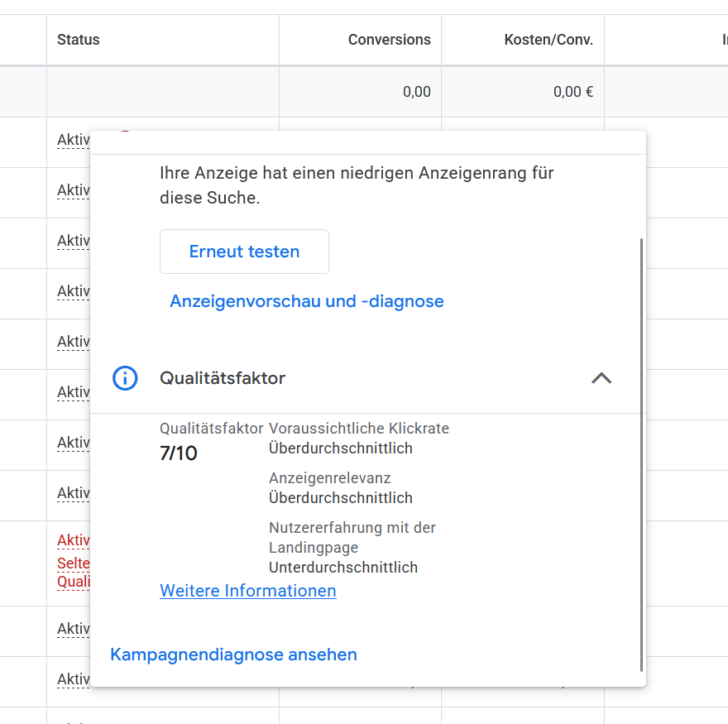Click the 0,00 € Kosten/Conv. summary cell
The height and width of the screenshot is (724, 728).
pos(572,91)
